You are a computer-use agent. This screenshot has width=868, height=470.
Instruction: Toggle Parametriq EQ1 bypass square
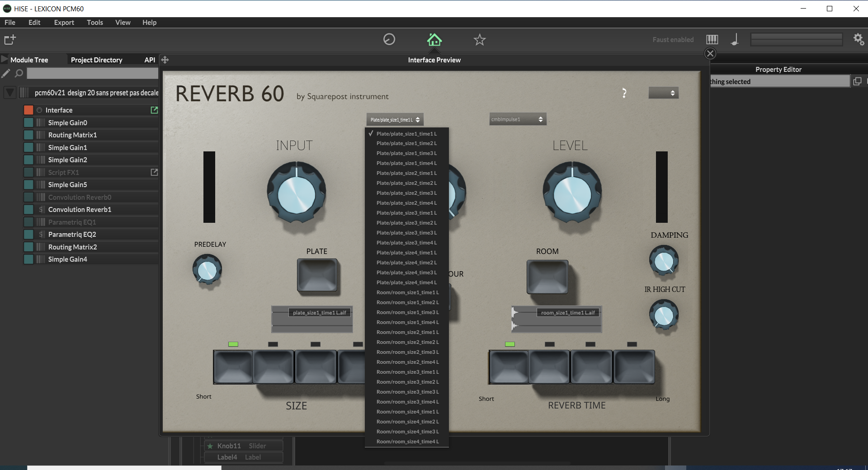click(28, 222)
